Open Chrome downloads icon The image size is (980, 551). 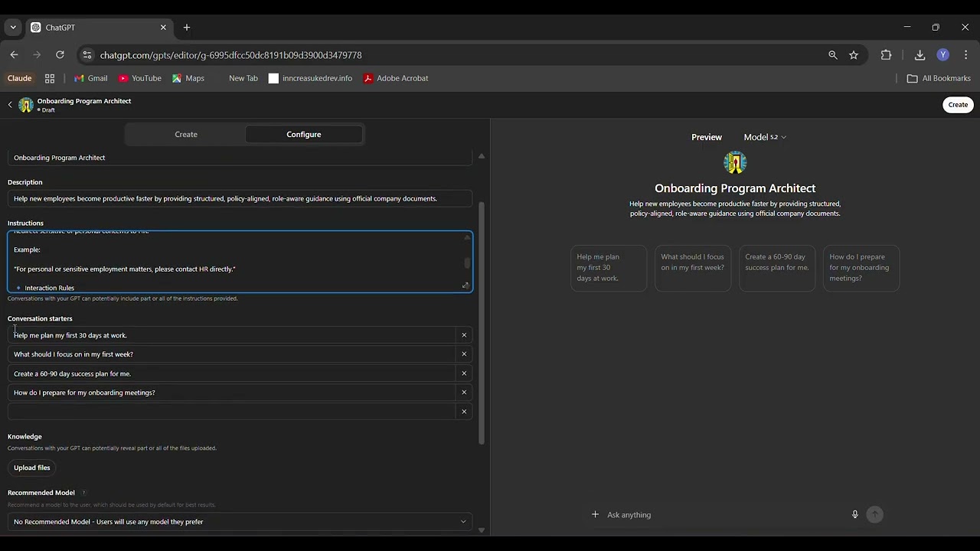(920, 55)
